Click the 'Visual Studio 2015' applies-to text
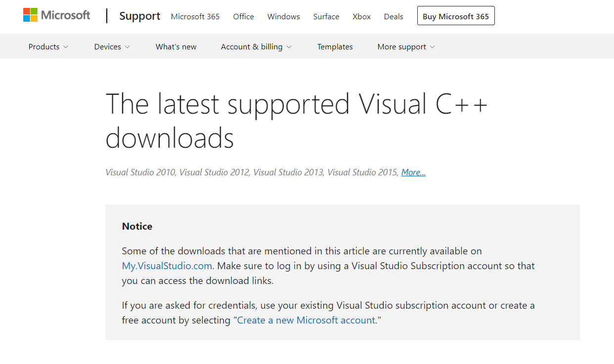Viewport: 614px width, 364px height. (362, 172)
